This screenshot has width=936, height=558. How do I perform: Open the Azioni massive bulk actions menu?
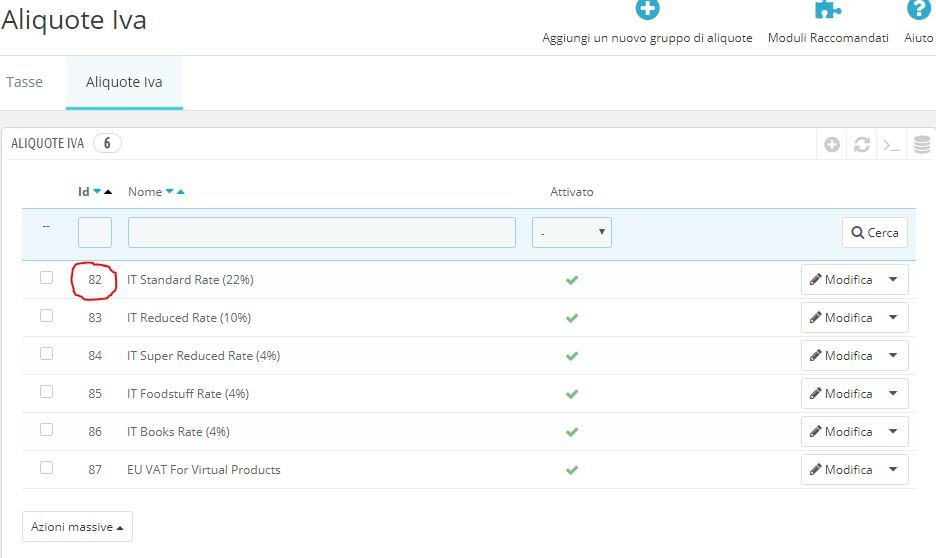coord(77,527)
